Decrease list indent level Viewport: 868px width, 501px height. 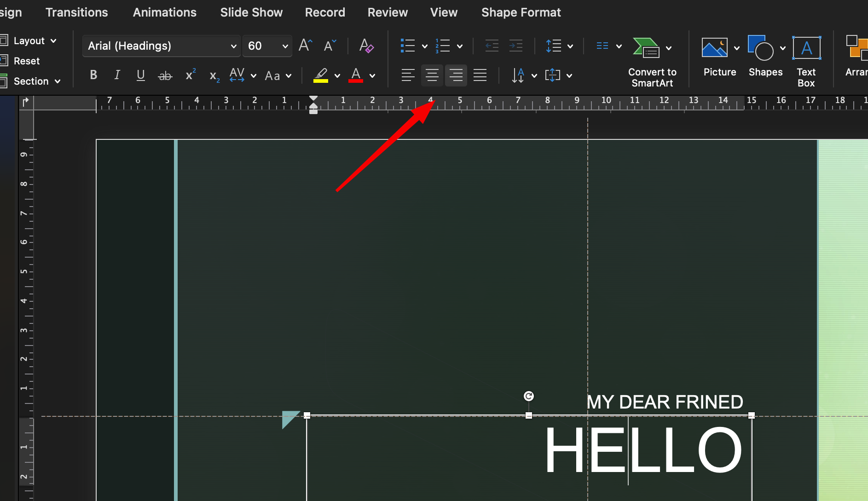(492, 46)
